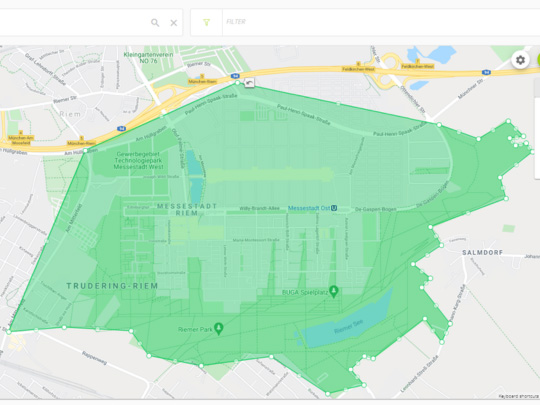Open the green filter funnel icon

coord(206,22)
